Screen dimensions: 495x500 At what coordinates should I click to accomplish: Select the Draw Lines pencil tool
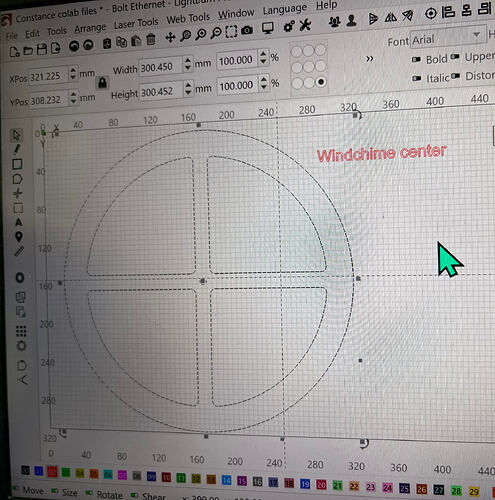pos(17,149)
